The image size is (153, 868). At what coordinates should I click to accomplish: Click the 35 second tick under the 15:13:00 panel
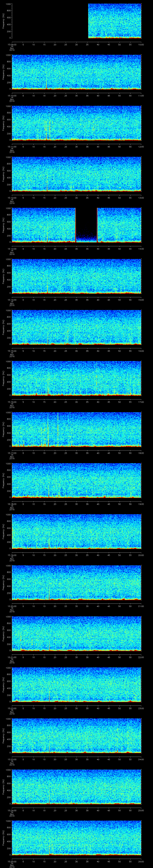pyautogui.click(x=87, y=249)
